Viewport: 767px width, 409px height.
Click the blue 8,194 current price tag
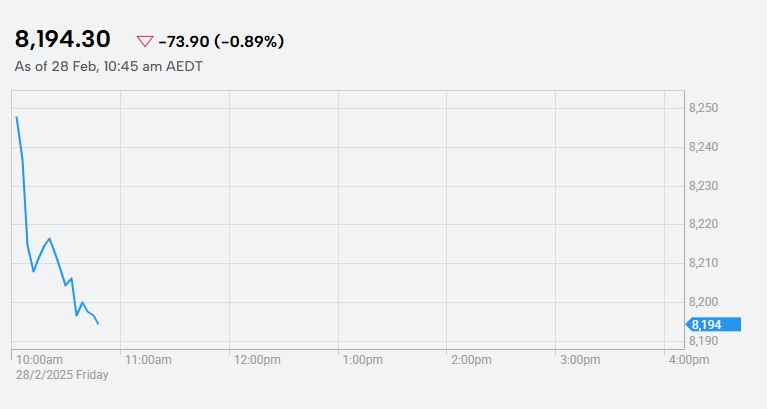713,324
